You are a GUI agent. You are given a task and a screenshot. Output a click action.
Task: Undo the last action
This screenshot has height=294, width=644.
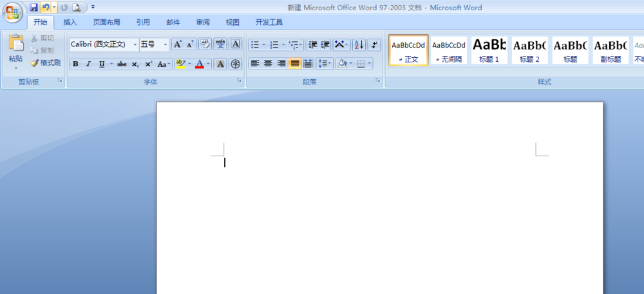coord(46,7)
